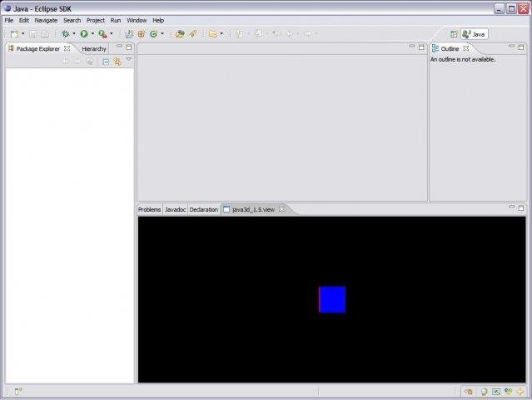
Task: Open the File menu
Action: click(x=8, y=20)
